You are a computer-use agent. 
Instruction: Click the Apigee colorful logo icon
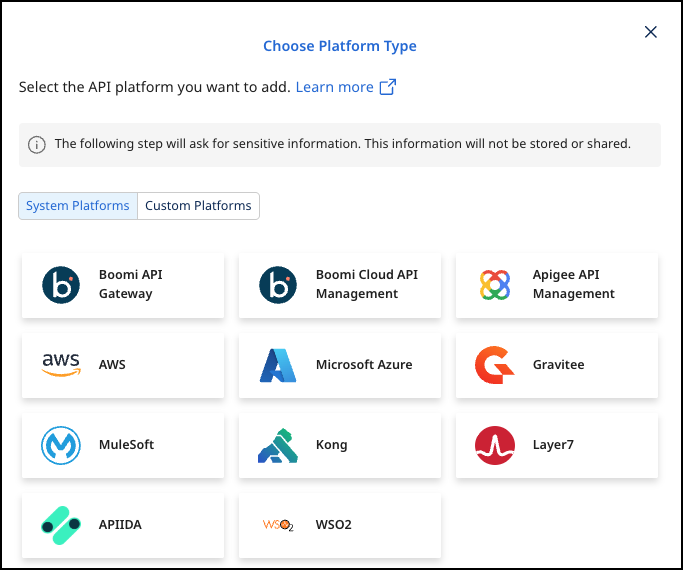[x=495, y=285]
